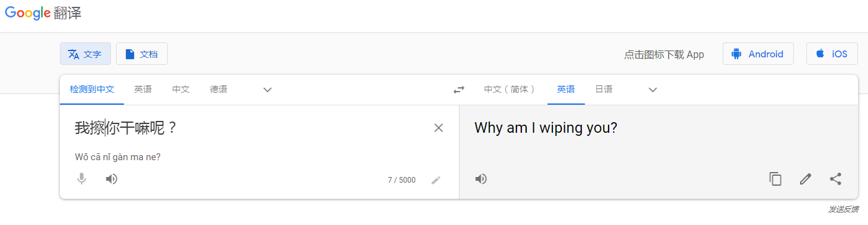Clear the source text with X
This screenshot has height=225, width=868.
point(438,128)
